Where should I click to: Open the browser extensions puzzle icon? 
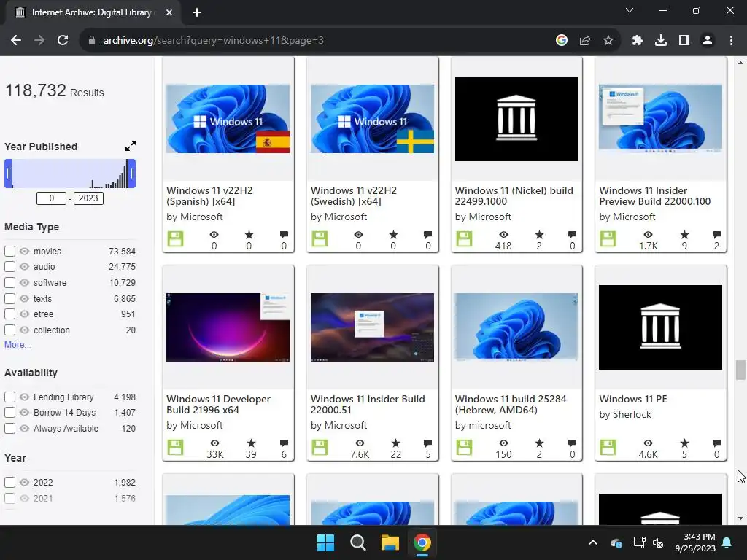click(x=638, y=41)
